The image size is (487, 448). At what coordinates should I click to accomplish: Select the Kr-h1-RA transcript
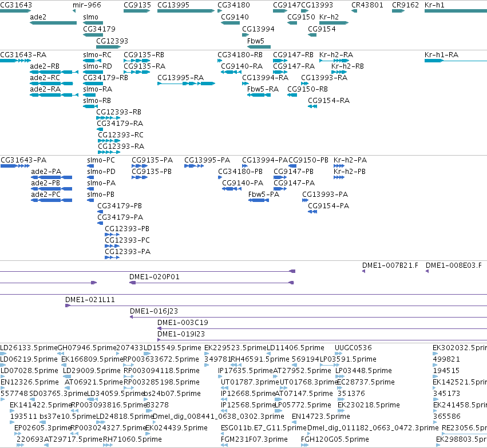pos(456,61)
